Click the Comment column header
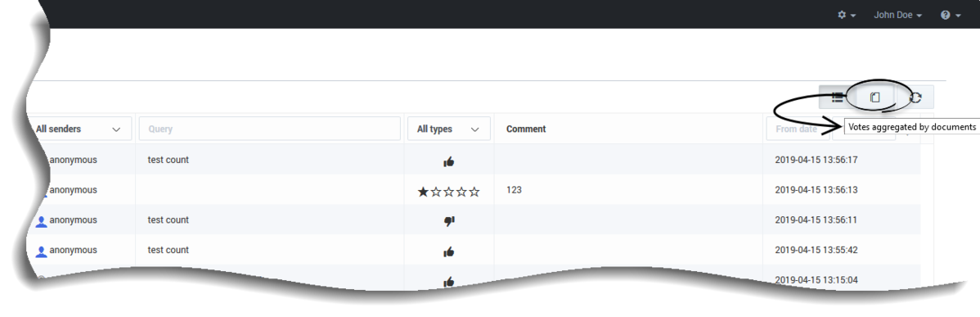This screenshot has width=980, height=317. (526, 129)
